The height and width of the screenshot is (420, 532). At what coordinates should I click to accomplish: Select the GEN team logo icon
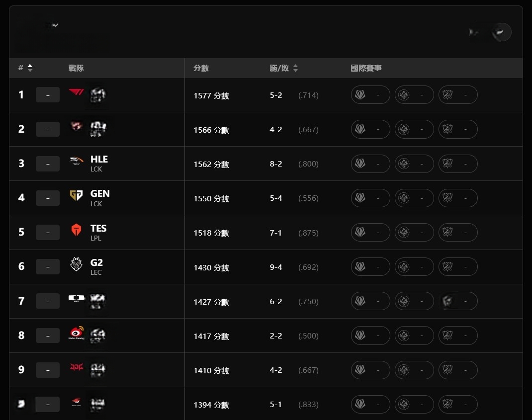pyautogui.click(x=76, y=195)
